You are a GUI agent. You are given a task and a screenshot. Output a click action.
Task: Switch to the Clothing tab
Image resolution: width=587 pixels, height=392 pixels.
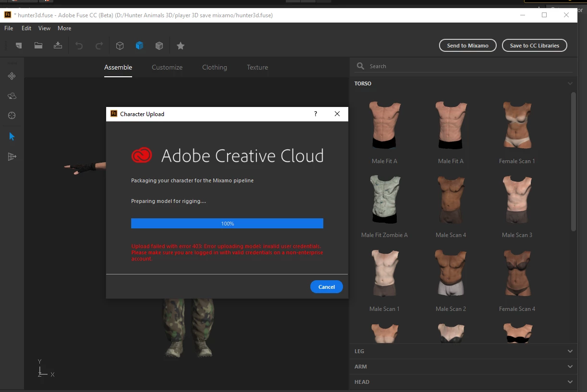coord(215,67)
